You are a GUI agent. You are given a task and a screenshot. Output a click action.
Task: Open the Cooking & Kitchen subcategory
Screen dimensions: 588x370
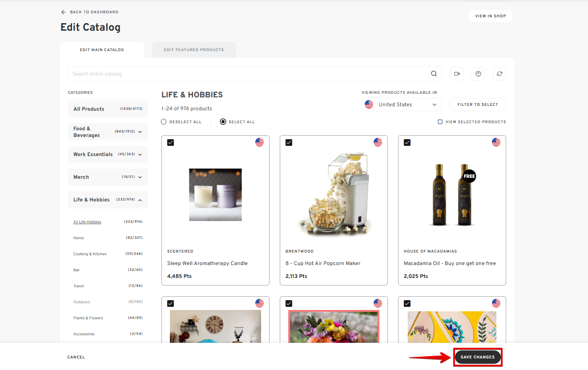(x=90, y=254)
